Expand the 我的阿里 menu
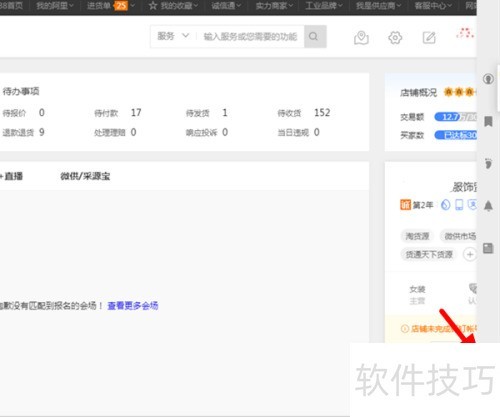 pyautogui.click(x=55, y=6)
